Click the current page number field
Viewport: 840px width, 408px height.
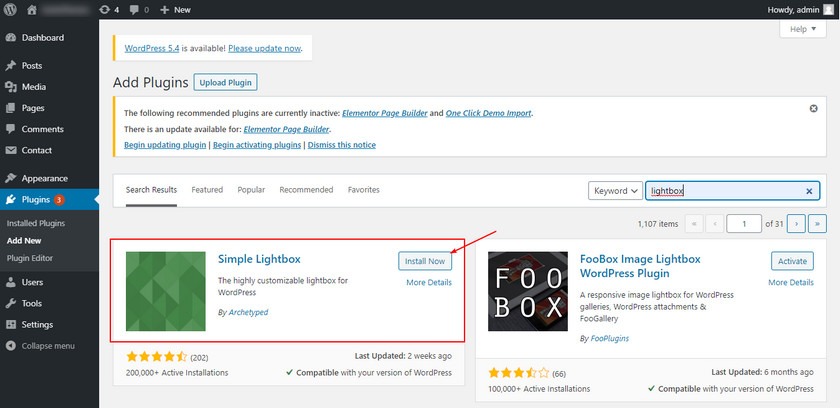tap(743, 224)
